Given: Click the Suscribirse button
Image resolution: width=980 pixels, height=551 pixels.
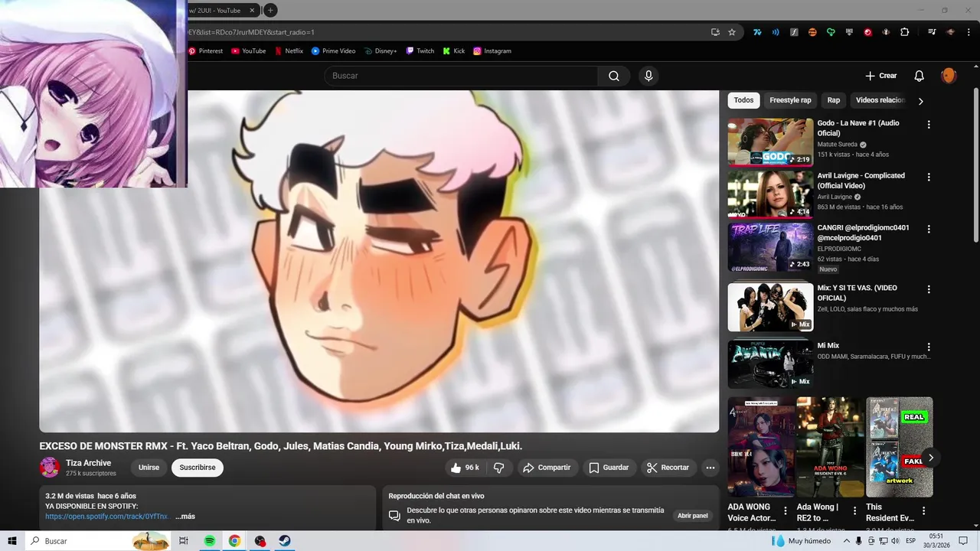Looking at the screenshot, I should 198,468.
